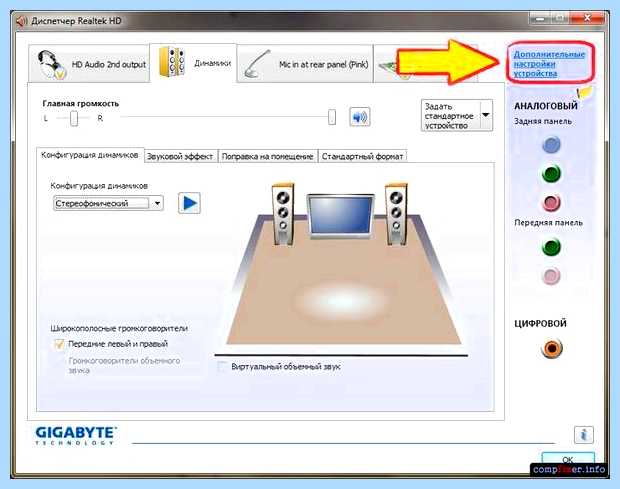Play the speaker configuration test
The width and height of the screenshot is (620, 489).
pos(189,203)
